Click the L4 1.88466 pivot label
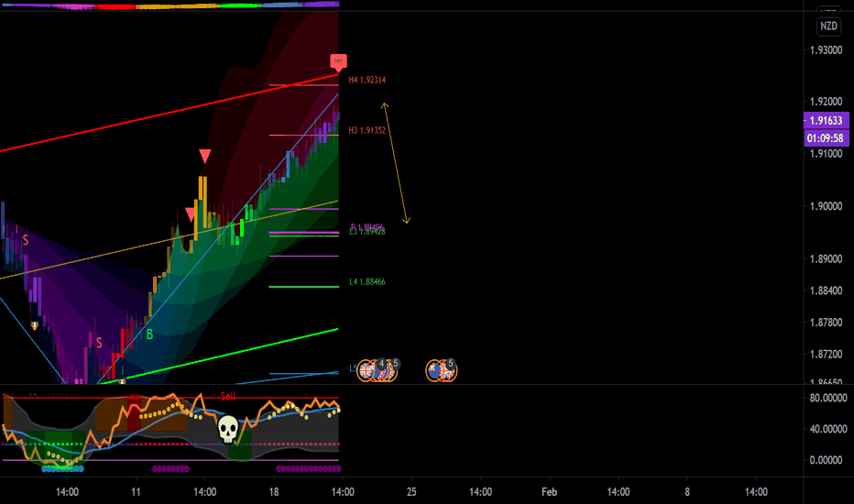Screen dimensions: 854x504 (x=367, y=281)
